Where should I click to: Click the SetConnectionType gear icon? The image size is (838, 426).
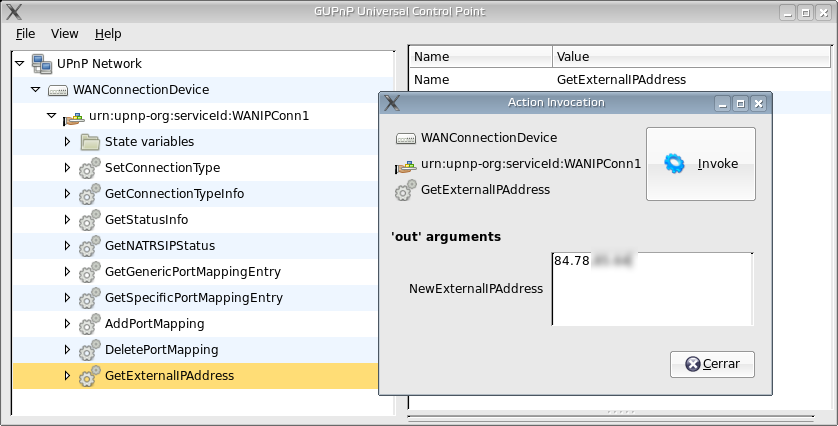click(x=90, y=168)
